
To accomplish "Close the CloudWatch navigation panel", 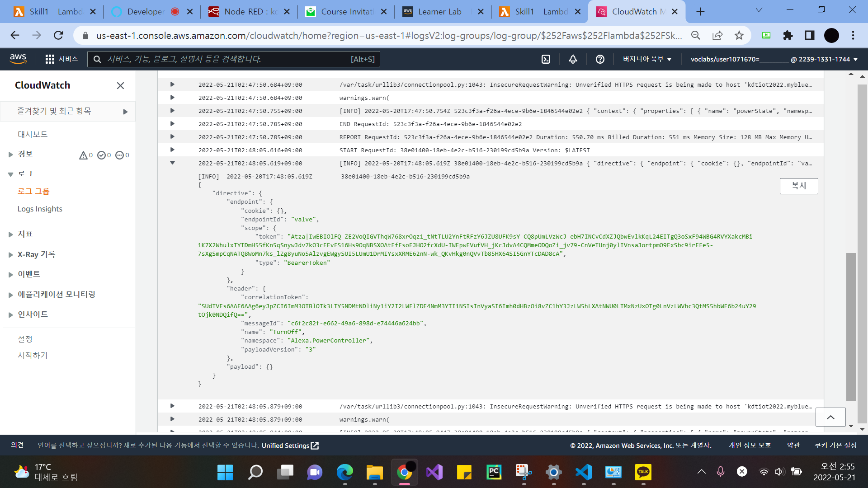I will [x=120, y=85].
